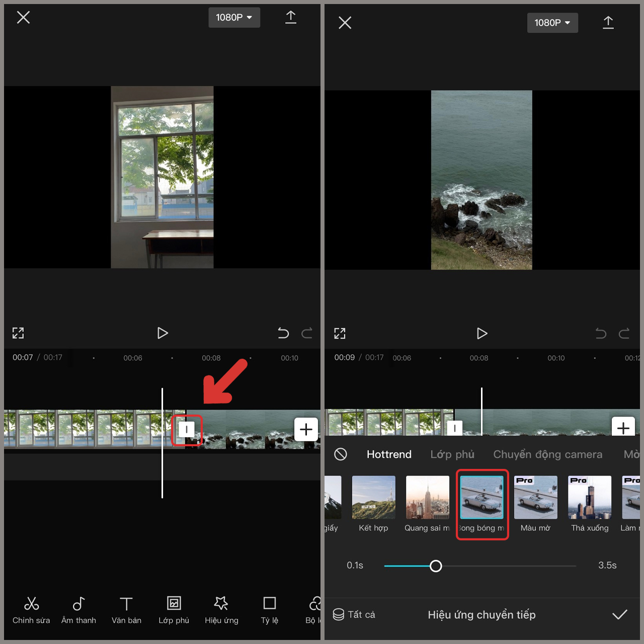The width and height of the screenshot is (644, 644).
Task: Open the Tỷ lệ aspect ratio tool
Action: [270, 610]
